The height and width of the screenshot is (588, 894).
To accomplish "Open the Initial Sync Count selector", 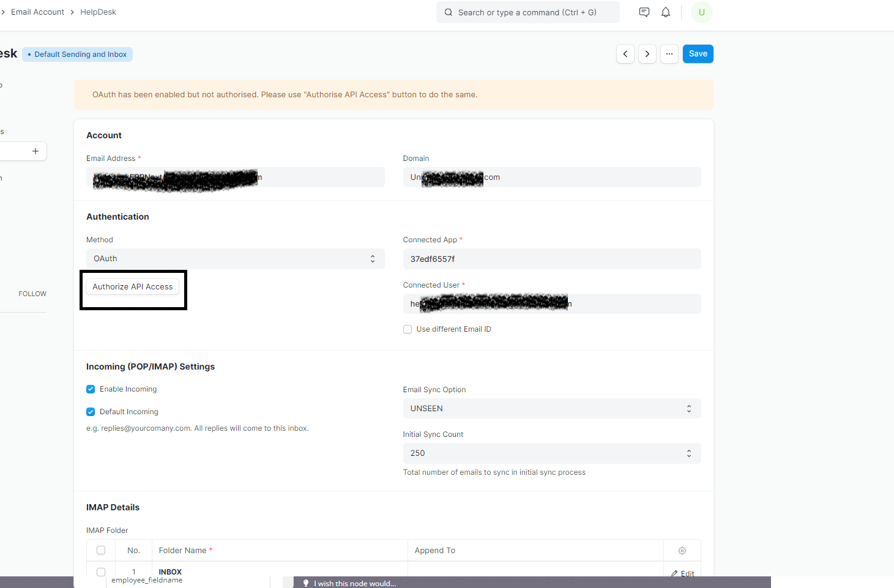I will (x=551, y=453).
